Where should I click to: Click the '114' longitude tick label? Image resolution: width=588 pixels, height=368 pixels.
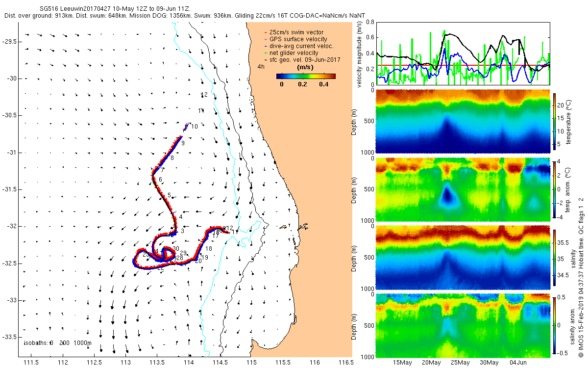(x=189, y=362)
